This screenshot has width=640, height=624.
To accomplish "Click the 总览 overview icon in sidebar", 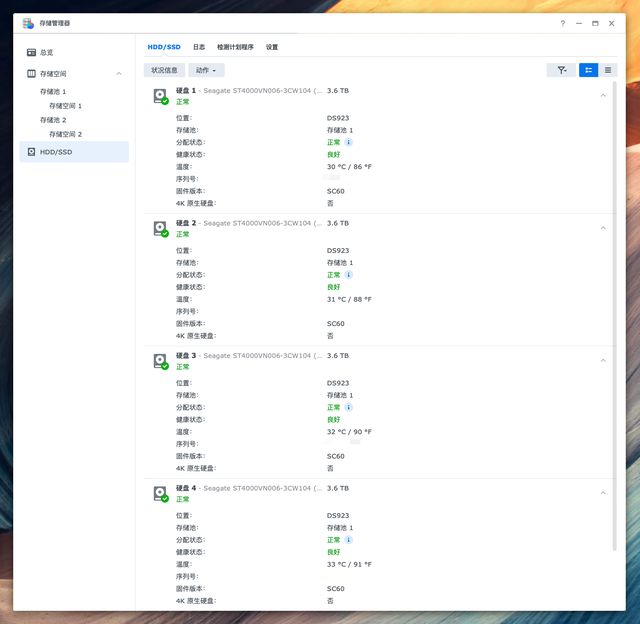I will tap(32, 52).
